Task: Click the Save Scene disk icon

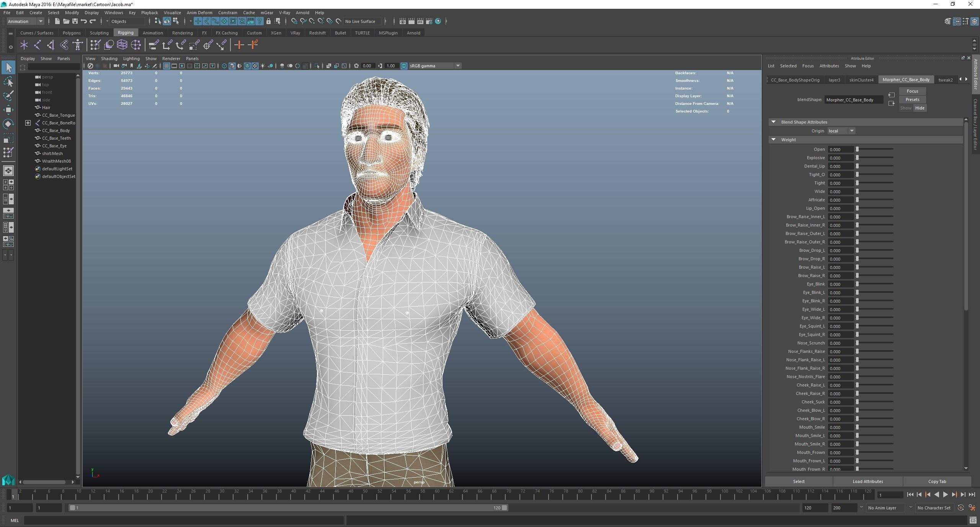Action: 75,21
